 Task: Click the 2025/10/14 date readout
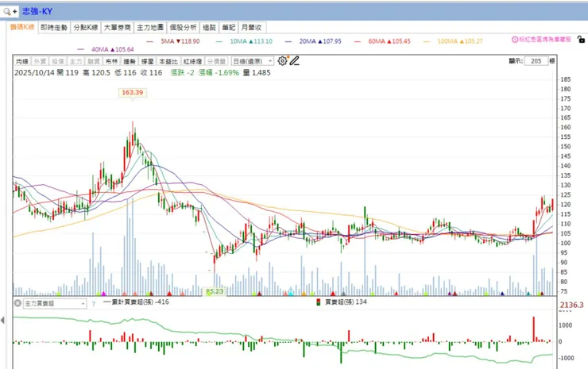click(x=36, y=73)
